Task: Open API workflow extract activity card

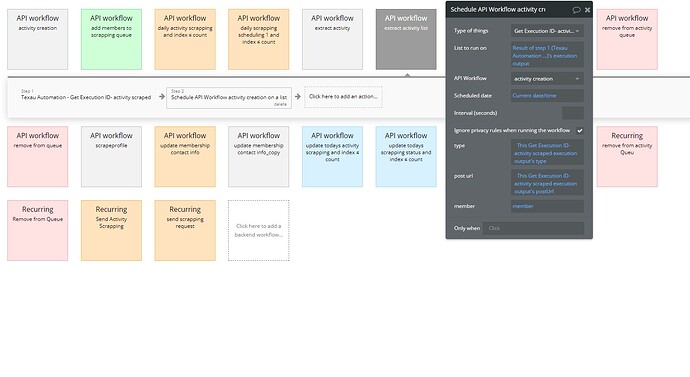Action: pos(332,39)
